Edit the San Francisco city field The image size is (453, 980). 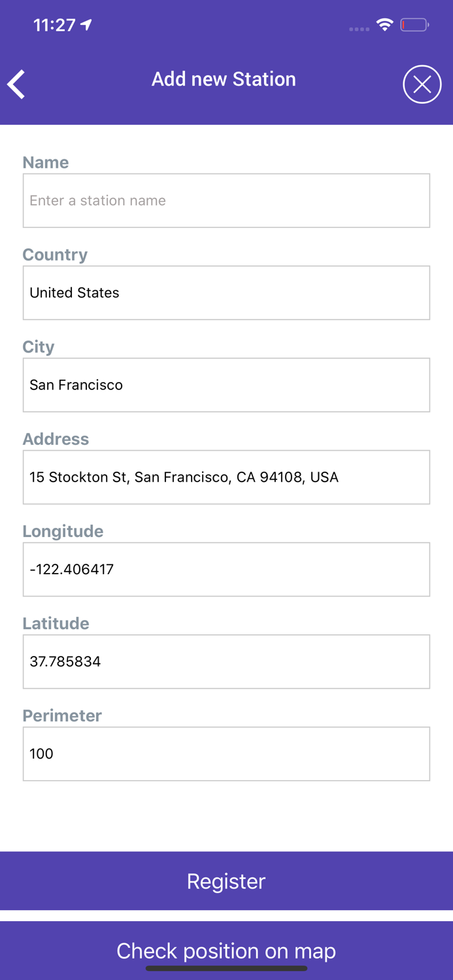[x=226, y=385]
